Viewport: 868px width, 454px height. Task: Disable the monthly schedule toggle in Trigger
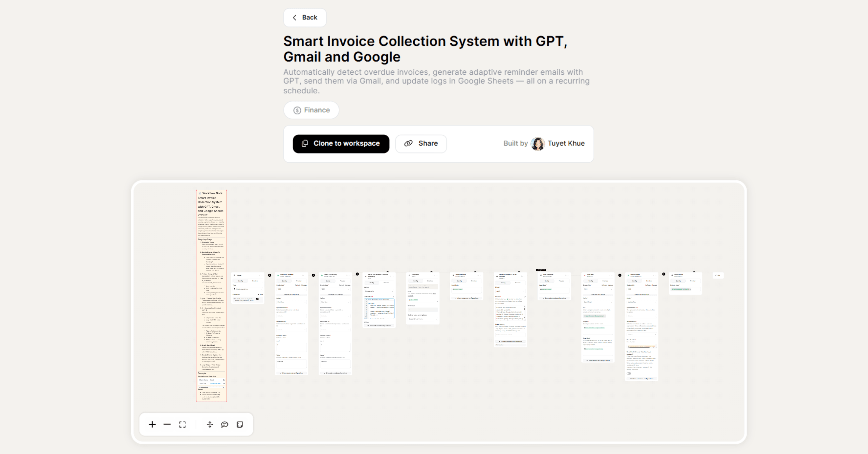click(x=257, y=299)
